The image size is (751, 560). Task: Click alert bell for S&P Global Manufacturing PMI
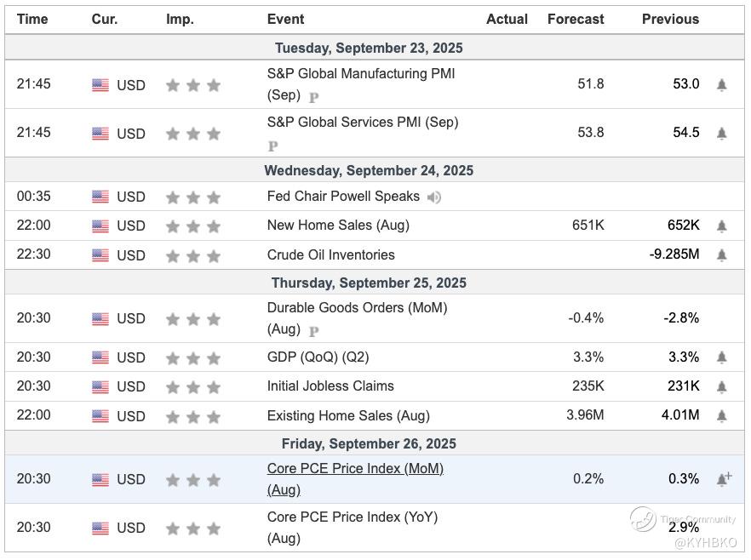pos(721,84)
